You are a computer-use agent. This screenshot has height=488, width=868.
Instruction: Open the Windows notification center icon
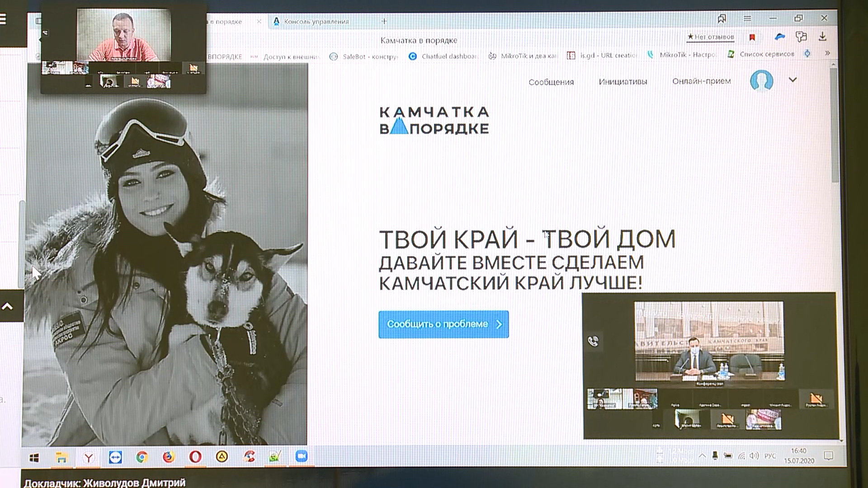coord(828,455)
